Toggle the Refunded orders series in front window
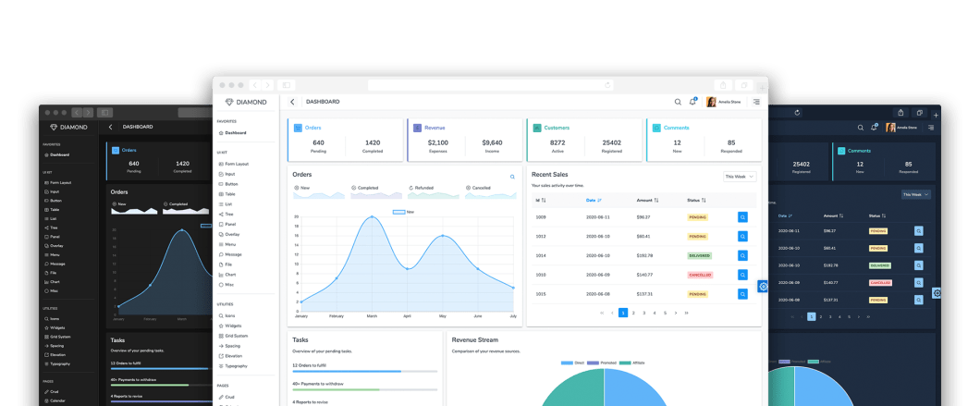980x406 pixels. point(421,188)
